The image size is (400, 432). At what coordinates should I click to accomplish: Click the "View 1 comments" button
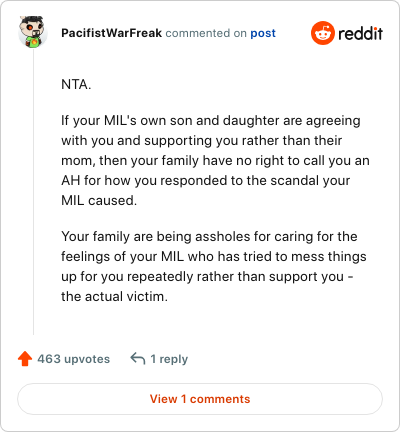[x=200, y=399]
